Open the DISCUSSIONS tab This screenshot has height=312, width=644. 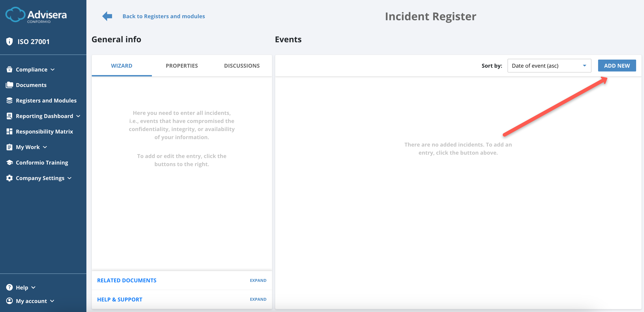[242, 65]
